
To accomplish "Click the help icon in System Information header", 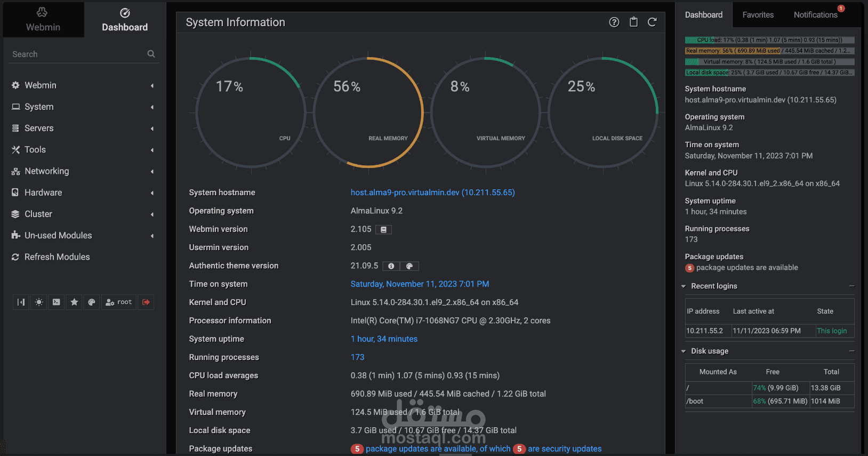I will [614, 22].
